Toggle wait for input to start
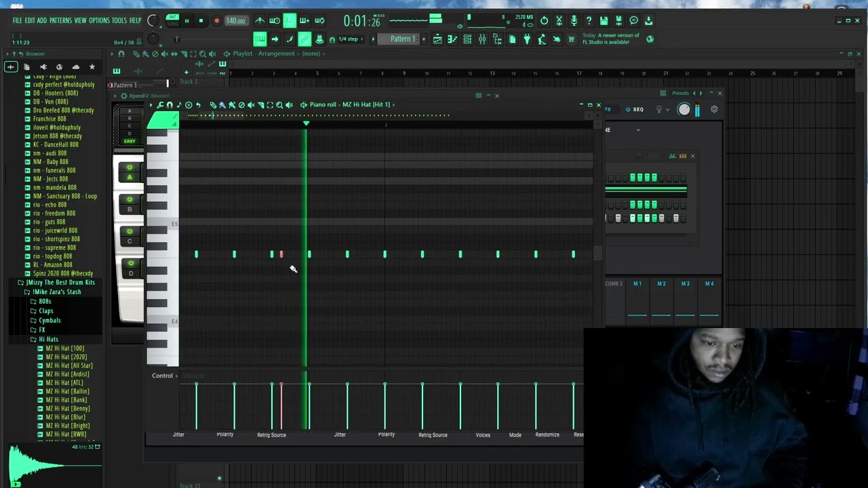The width and height of the screenshot is (868, 488). pyautogui.click(x=275, y=20)
